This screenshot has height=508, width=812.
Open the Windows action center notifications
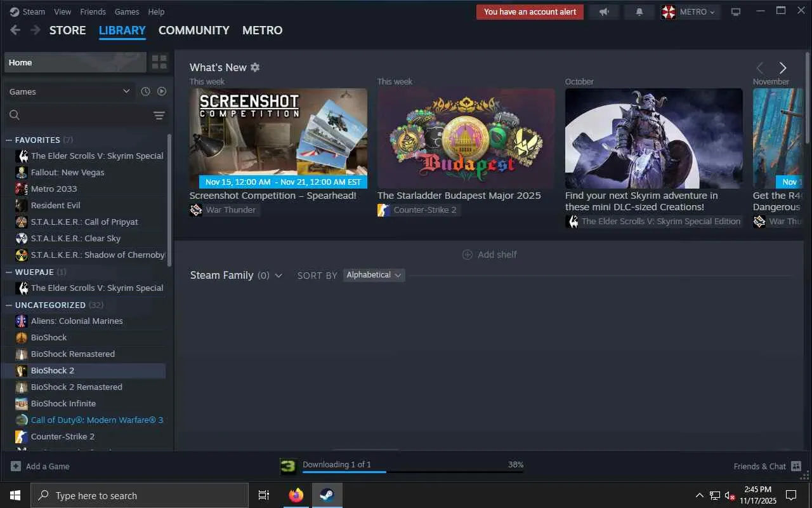tap(791, 495)
